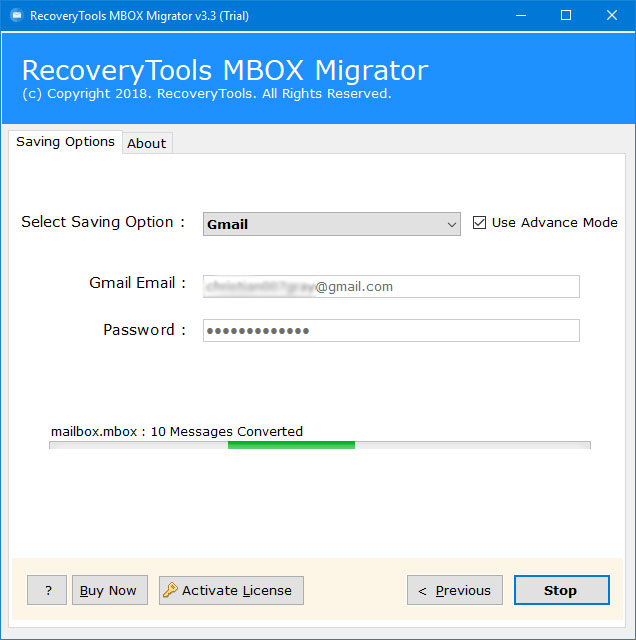Open help with the question mark button

pyautogui.click(x=47, y=590)
